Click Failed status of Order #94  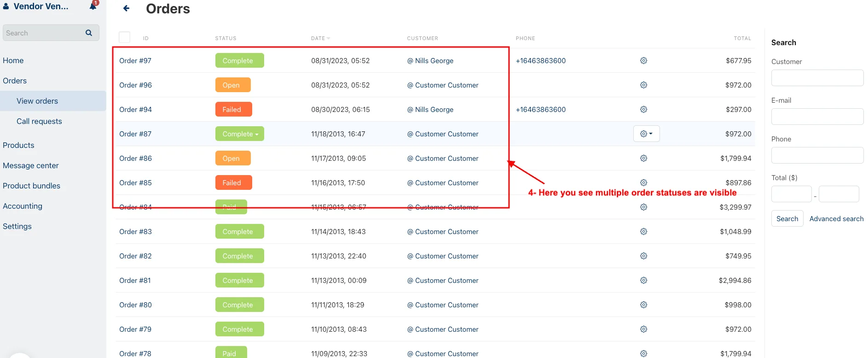[x=234, y=109]
